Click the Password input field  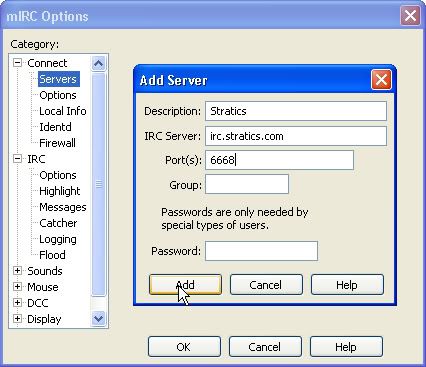pyautogui.click(x=261, y=251)
